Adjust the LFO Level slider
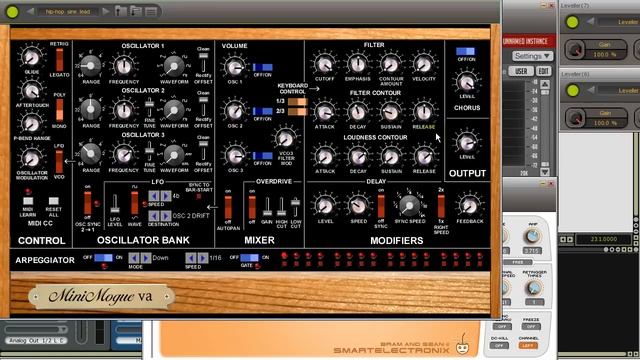 point(115,204)
